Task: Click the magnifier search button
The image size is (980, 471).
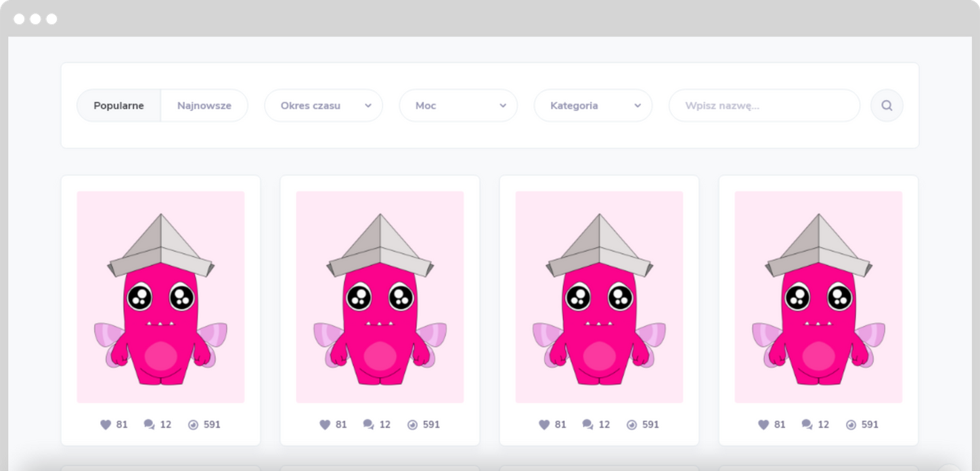Action: 887,106
